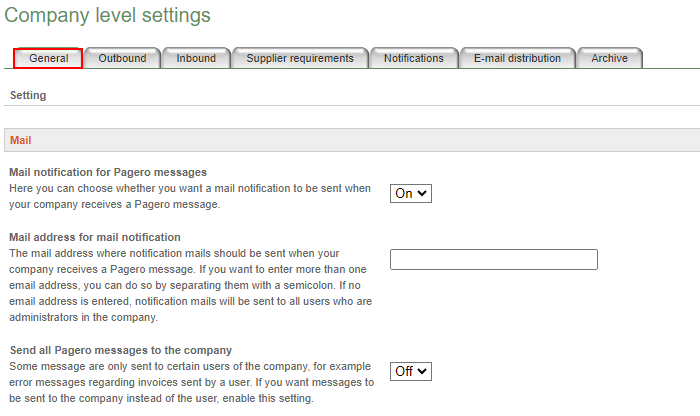Viewport: 700px width, 416px height.
Task: Focus the notification mail address field
Action: [x=494, y=259]
